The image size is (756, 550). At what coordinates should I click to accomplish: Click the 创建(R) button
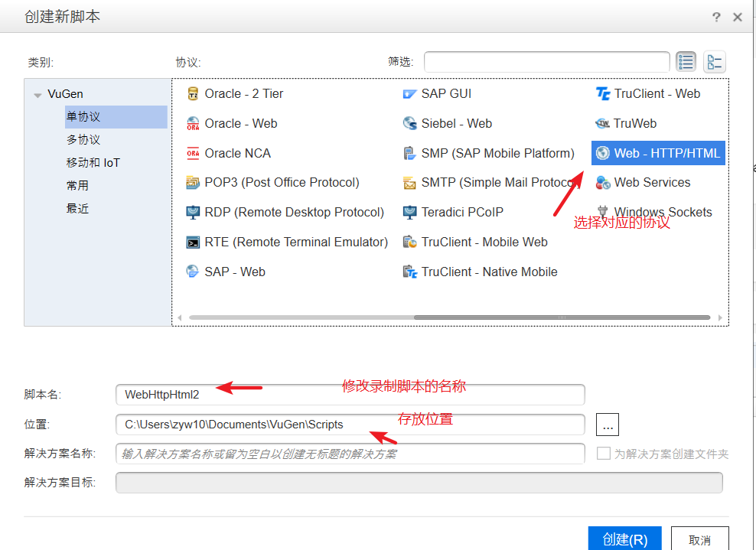[625, 539]
